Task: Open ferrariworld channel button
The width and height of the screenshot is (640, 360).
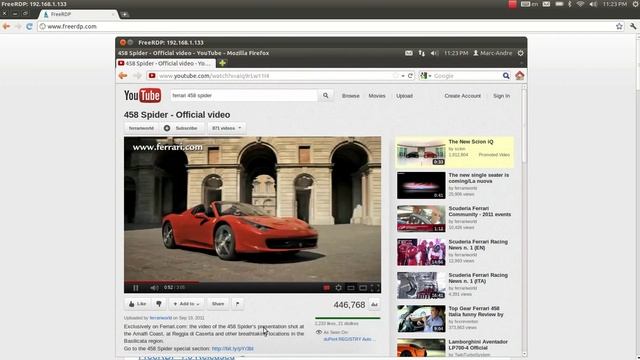Action: click(141, 128)
